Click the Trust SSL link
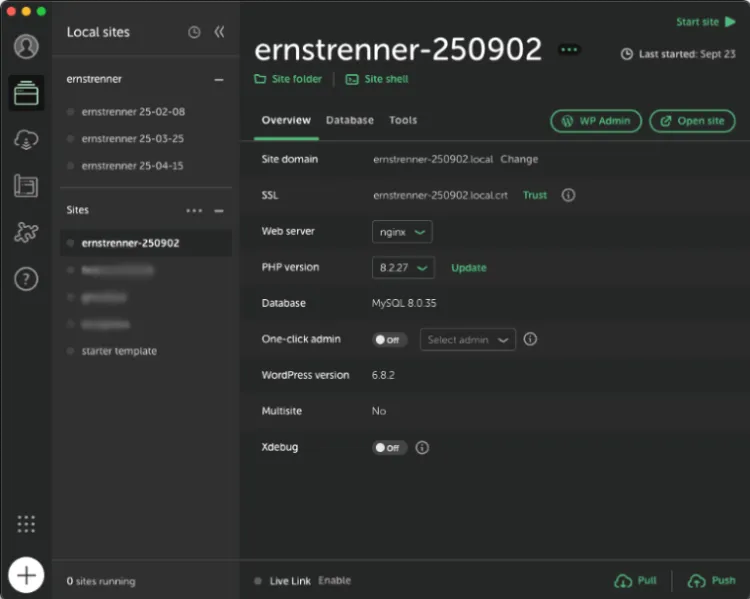Screen dimensions: 750x599 coord(535,195)
